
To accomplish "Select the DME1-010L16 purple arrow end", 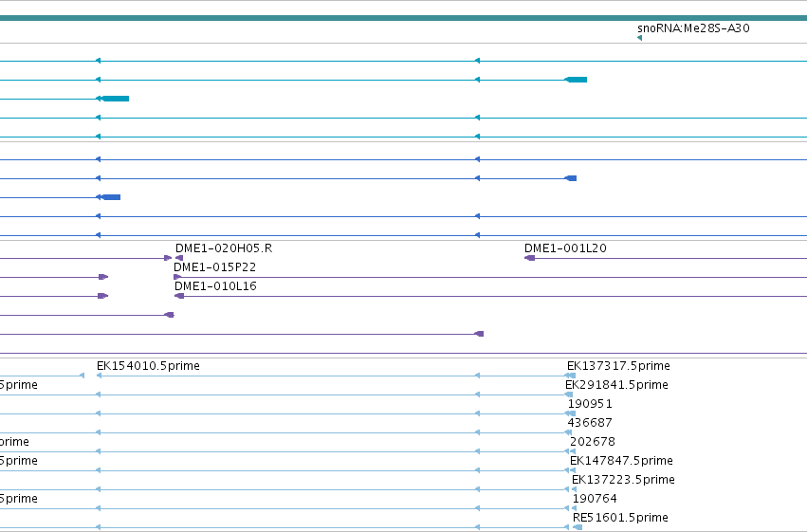I will [179, 296].
